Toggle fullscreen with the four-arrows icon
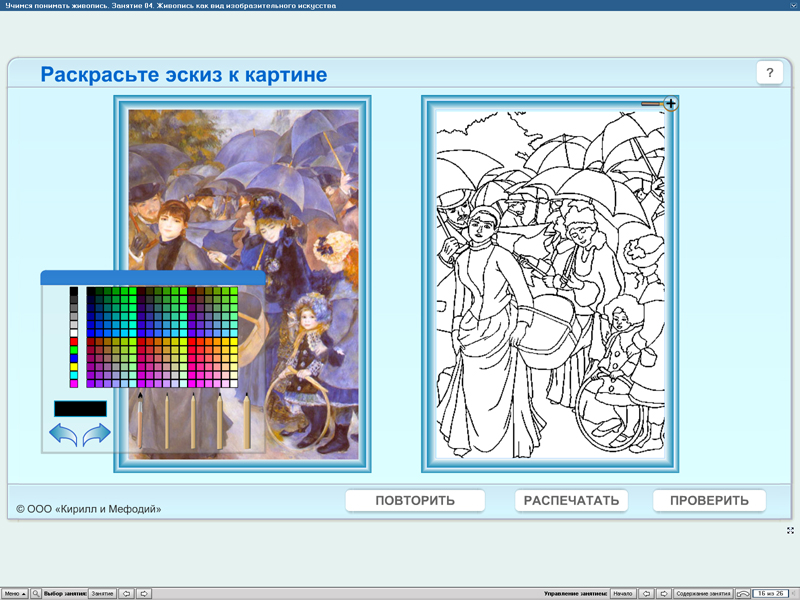The width and height of the screenshot is (800, 600). (790, 531)
